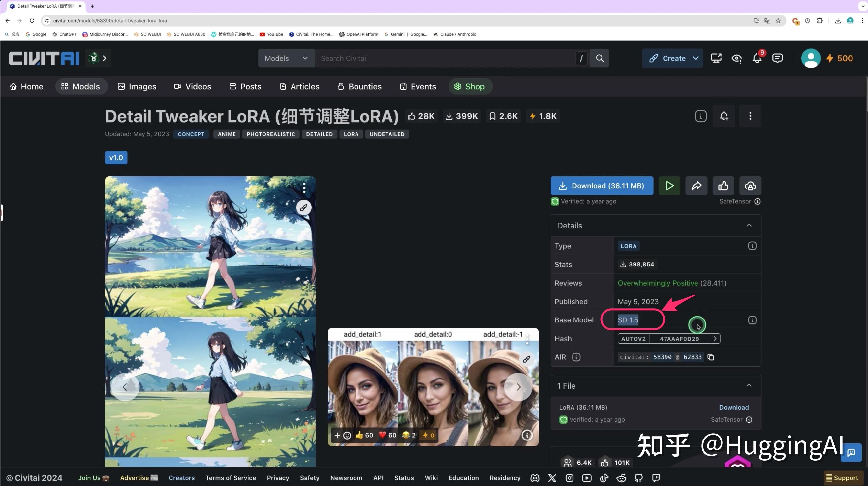
Task: Click the search magnifier button in header
Action: click(x=600, y=58)
